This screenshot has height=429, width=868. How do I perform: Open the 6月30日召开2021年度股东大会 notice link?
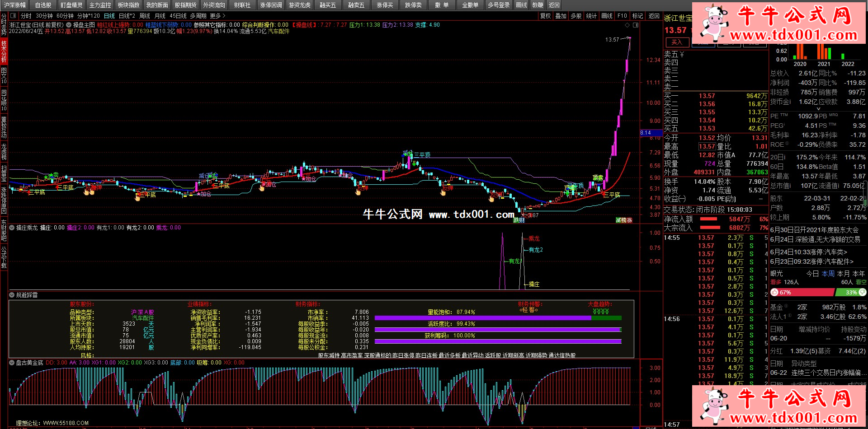point(815,230)
